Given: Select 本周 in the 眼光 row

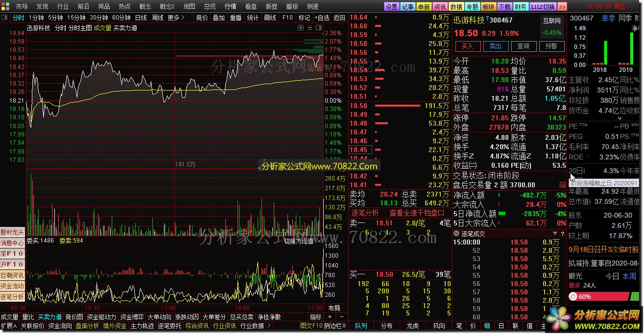Looking at the screenshot, I should click(629, 276).
